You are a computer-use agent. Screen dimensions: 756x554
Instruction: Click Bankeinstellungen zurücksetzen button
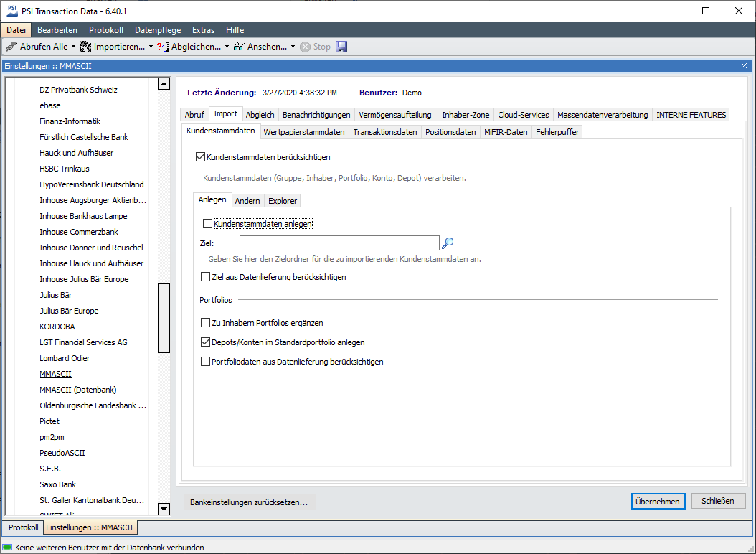[250, 502]
